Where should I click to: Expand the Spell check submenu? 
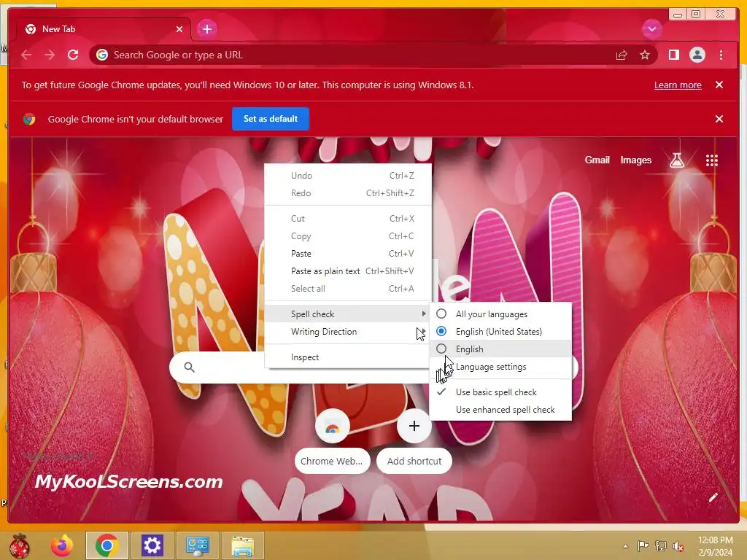tap(348, 314)
